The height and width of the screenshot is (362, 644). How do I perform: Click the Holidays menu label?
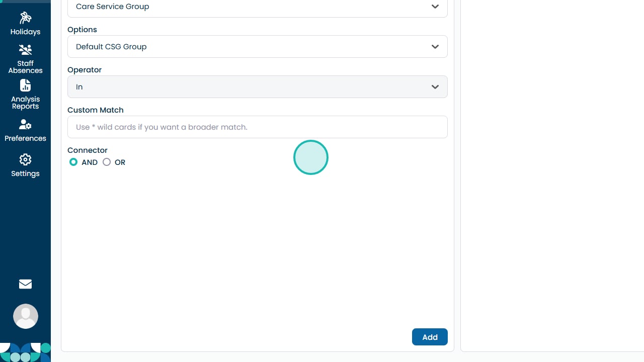[25, 32]
